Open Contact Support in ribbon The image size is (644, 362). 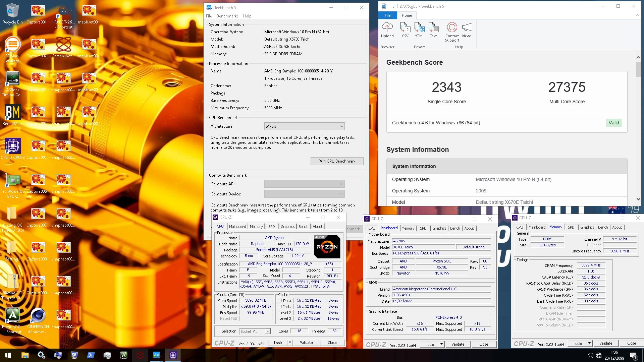point(452,32)
